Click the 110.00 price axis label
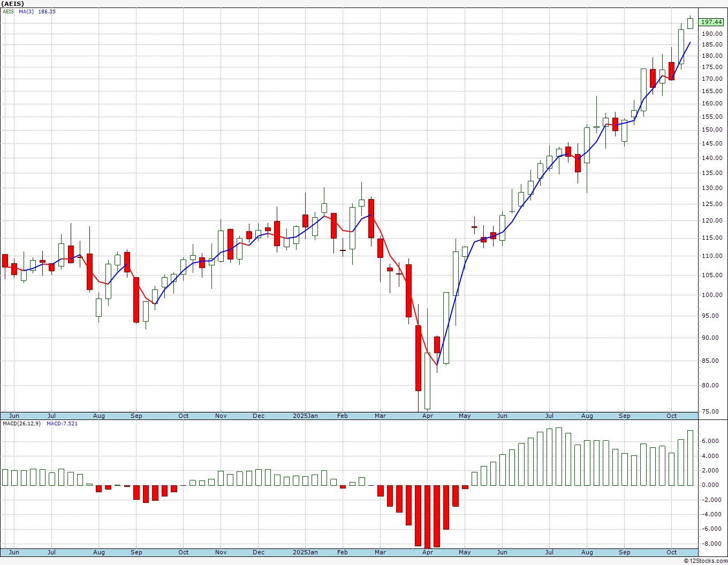 click(x=712, y=256)
